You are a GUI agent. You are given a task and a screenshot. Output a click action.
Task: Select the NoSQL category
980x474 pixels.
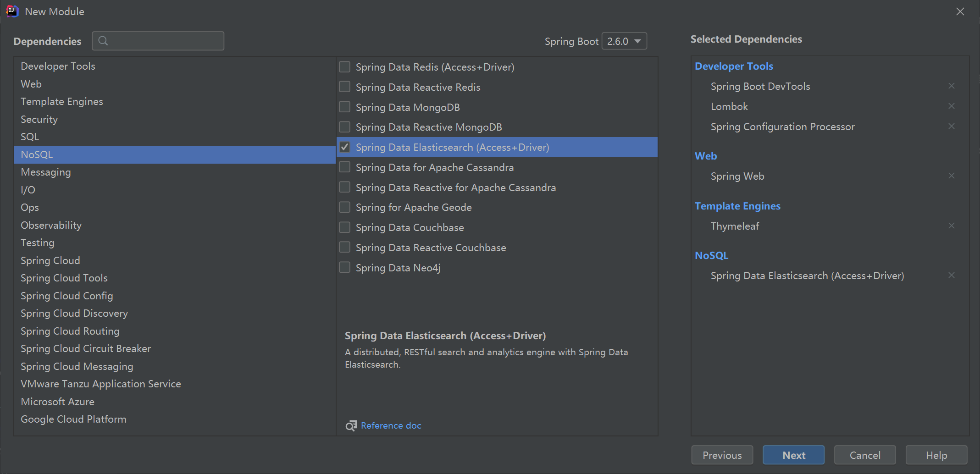tap(175, 154)
